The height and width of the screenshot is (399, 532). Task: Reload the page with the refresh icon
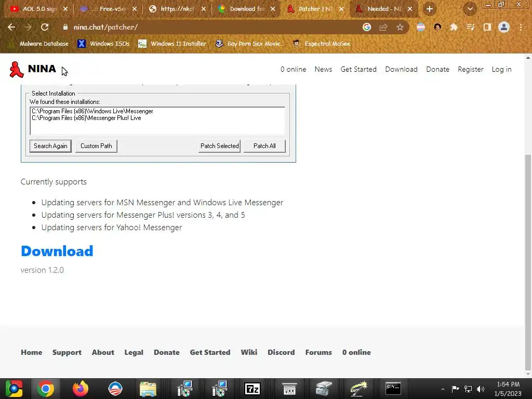45,27
